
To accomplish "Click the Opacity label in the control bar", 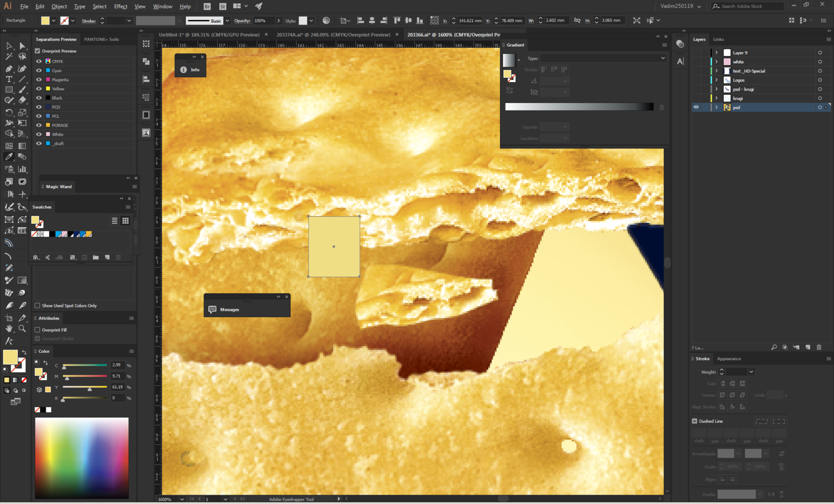I will coord(242,21).
